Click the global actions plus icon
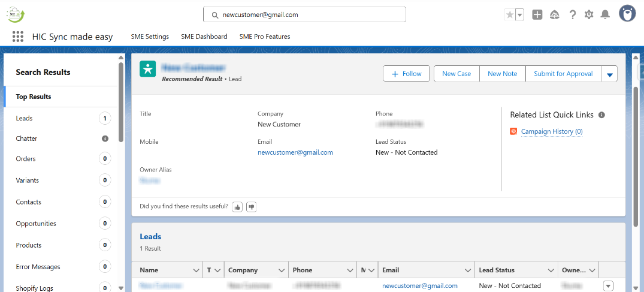Image resolution: width=644 pixels, height=292 pixels. (x=537, y=15)
